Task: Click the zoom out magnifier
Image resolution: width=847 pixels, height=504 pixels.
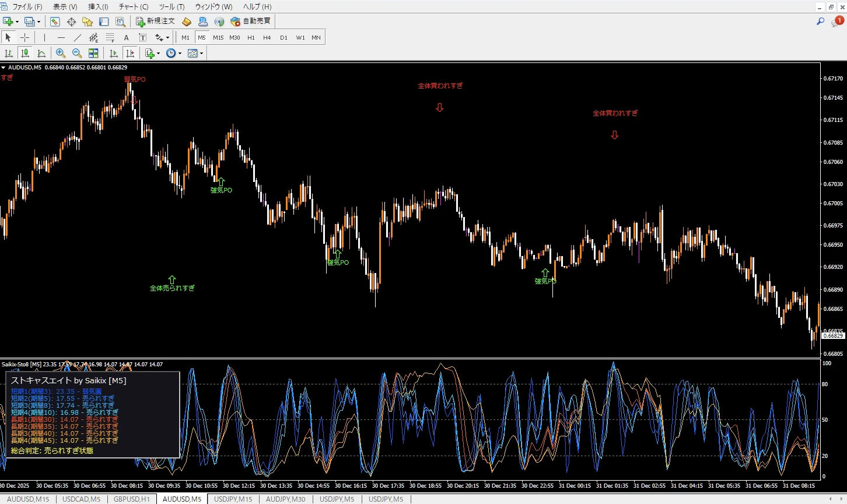Action: click(76, 53)
